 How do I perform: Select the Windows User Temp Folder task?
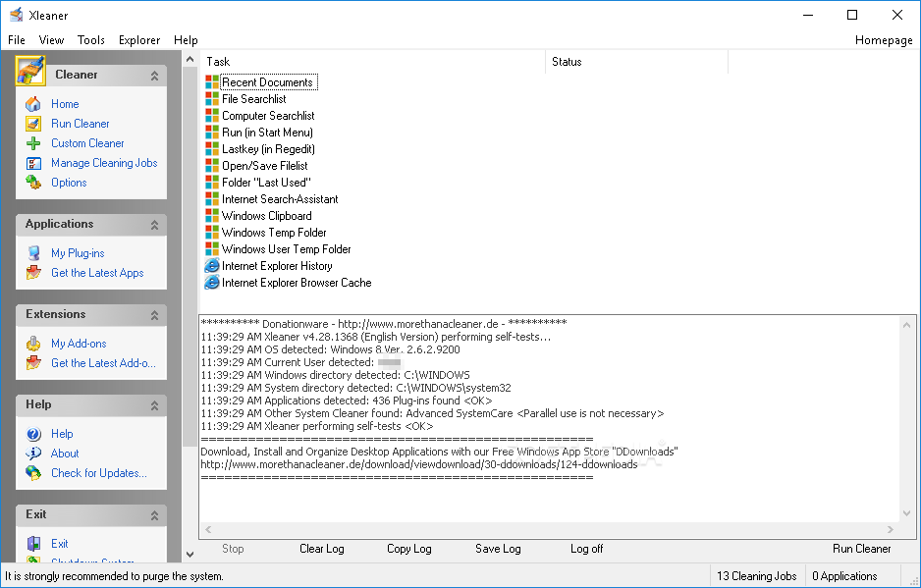[286, 249]
